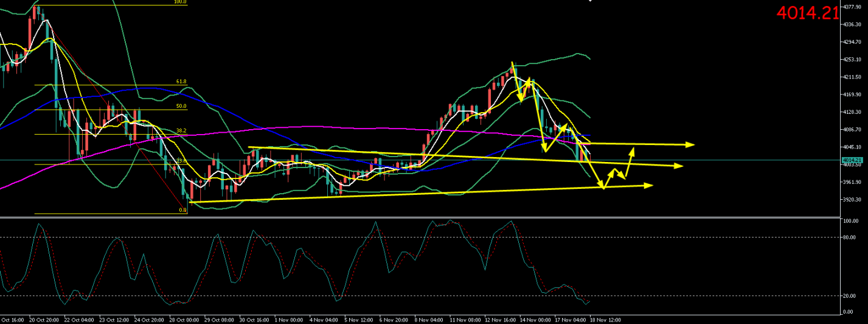Click the 4169.90 price axis label
The width and height of the screenshot is (868, 324).
coord(852,95)
